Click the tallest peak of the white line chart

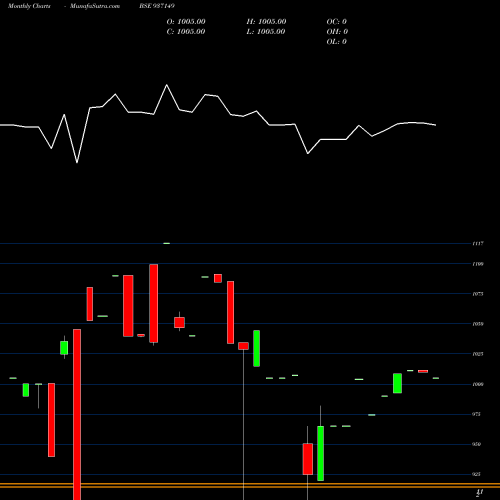(167, 85)
